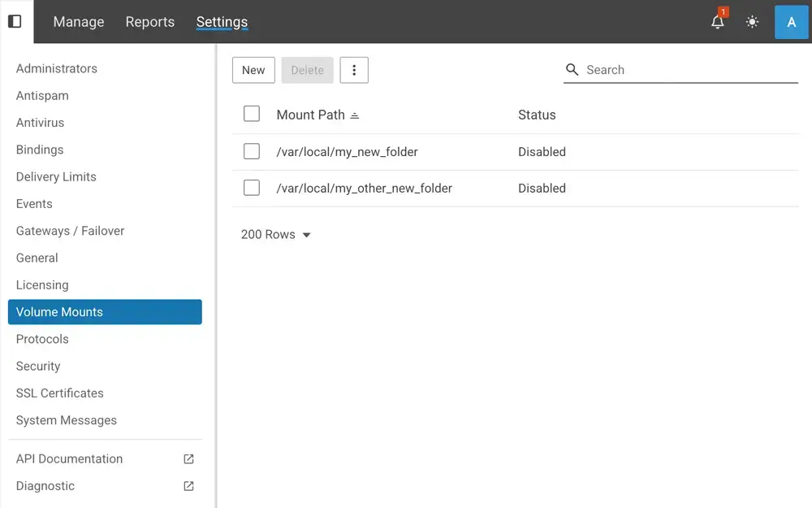The image size is (812, 508).
Task: Open the user account avatar menu
Action: (x=791, y=22)
